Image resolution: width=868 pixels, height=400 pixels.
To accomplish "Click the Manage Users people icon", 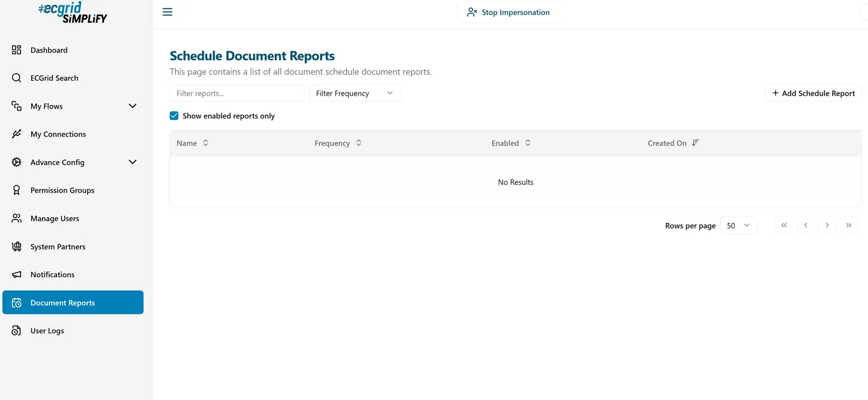I will click(x=17, y=218).
